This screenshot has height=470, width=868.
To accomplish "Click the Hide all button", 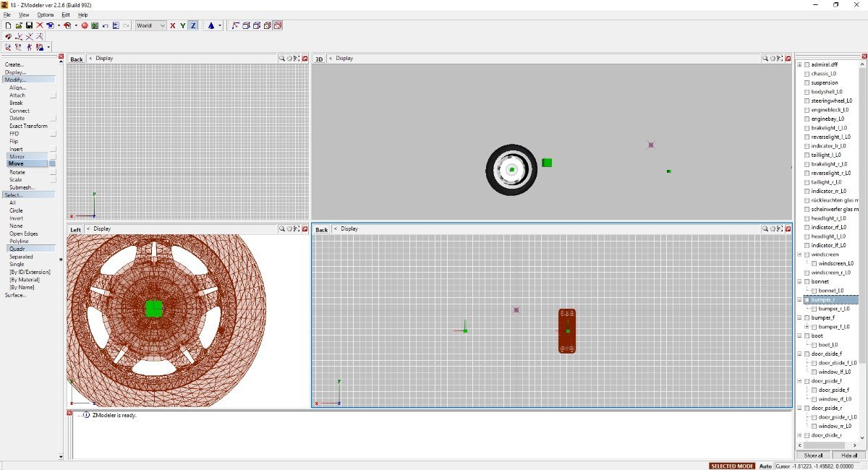I will (849, 456).
